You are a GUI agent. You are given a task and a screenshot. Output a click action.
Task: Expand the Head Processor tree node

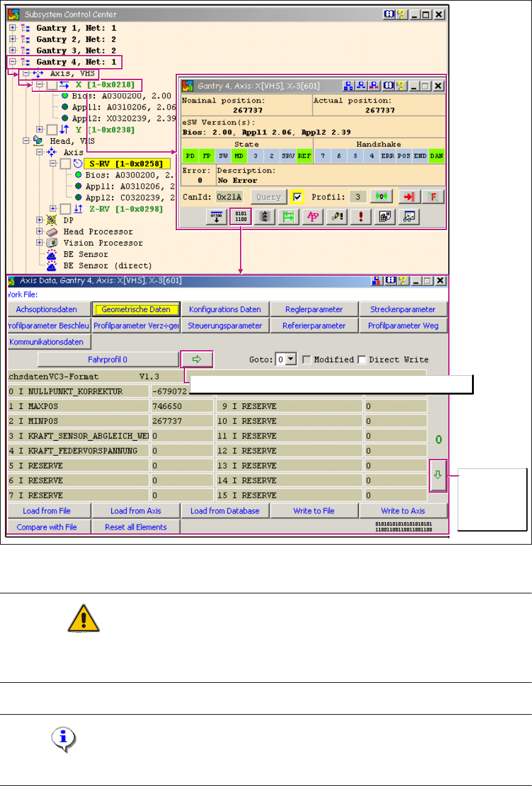pyautogui.click(x=41, y=231)
